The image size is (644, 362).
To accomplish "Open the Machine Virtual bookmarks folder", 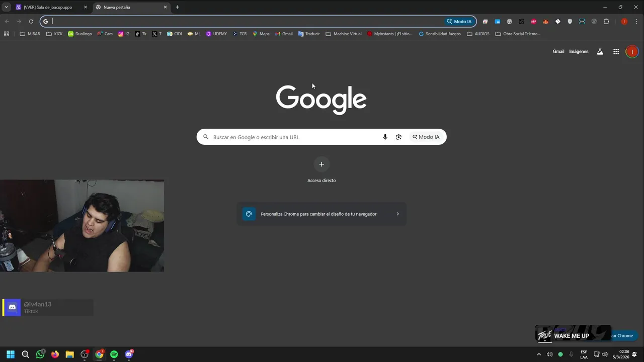I will [x=344, y=34].
